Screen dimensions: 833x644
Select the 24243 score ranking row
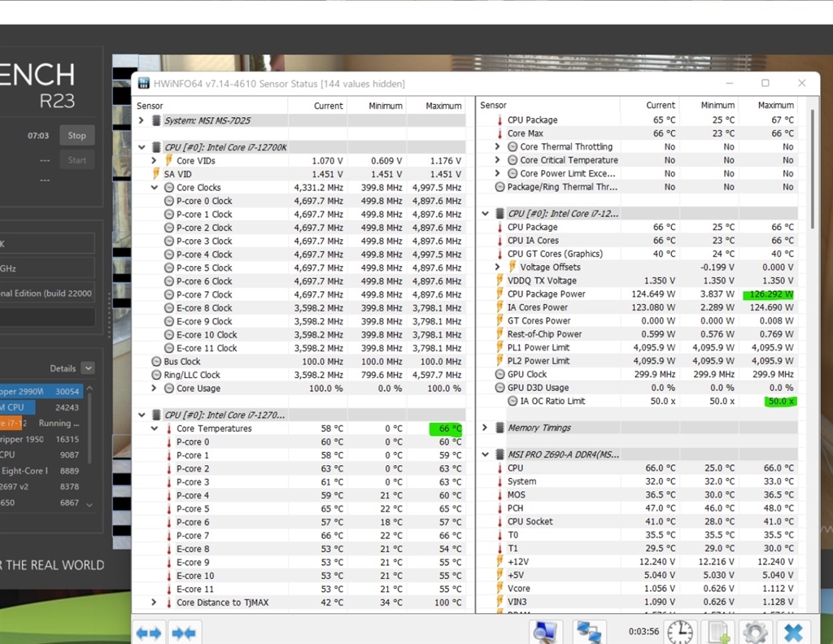tap(41, 407)
